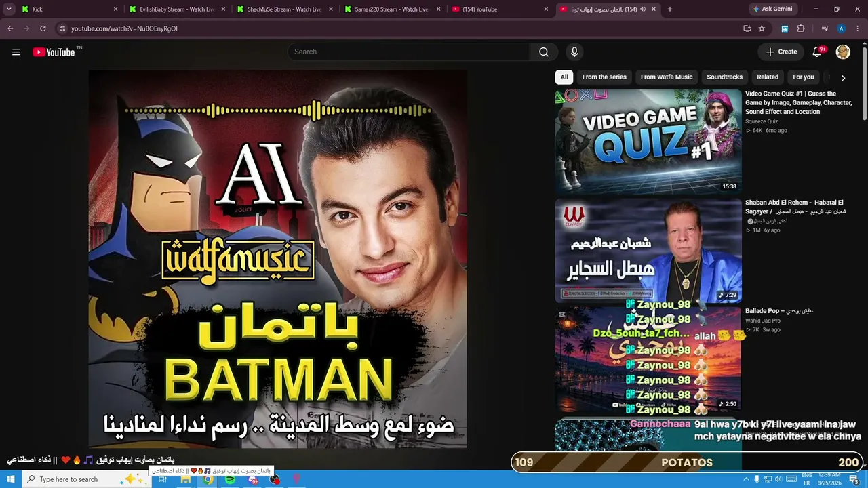Open File Explorer from the taskbar
Image resolution: width=868 pixels, height=488 pixels.
(x=185, y=479)
